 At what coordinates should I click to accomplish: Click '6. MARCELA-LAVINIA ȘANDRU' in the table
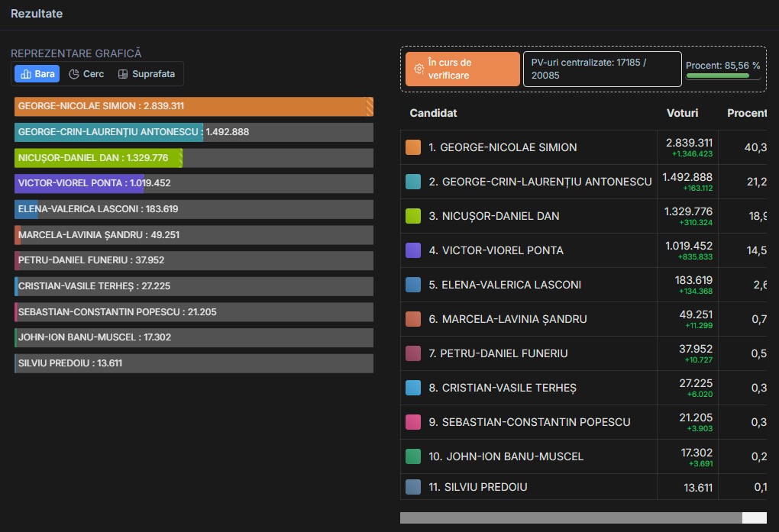508,319
